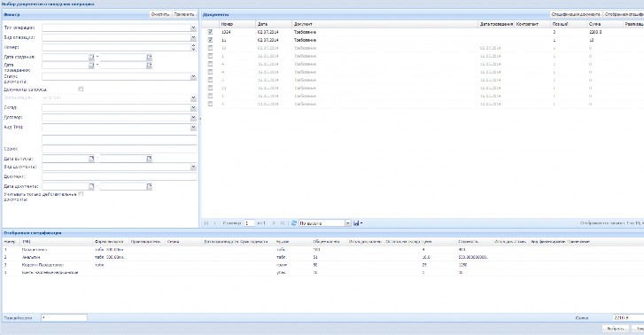The image size is (644, 335).
Task: Toggle Учитывать только действительные документы checkbox
Action: click(81, 194)
